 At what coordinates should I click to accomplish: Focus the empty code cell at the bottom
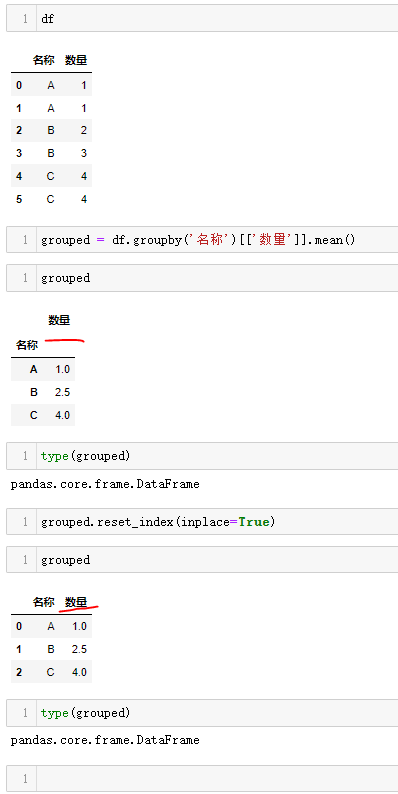coord(203,779)
